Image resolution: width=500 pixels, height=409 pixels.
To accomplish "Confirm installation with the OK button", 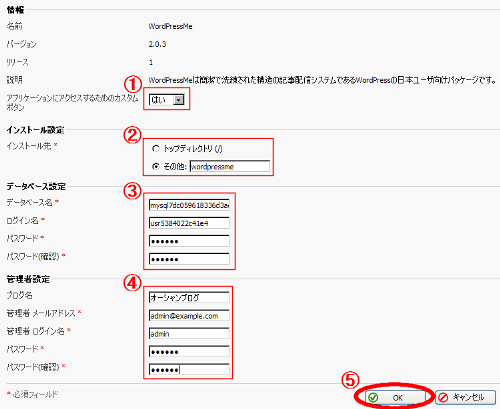I will (395, 397).
